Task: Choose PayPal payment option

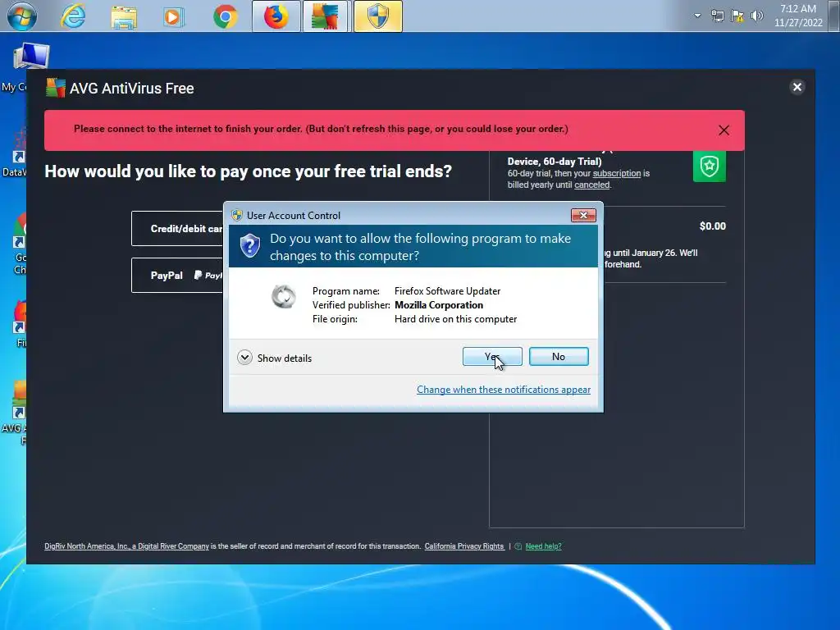Action: (x=177, y=276)
